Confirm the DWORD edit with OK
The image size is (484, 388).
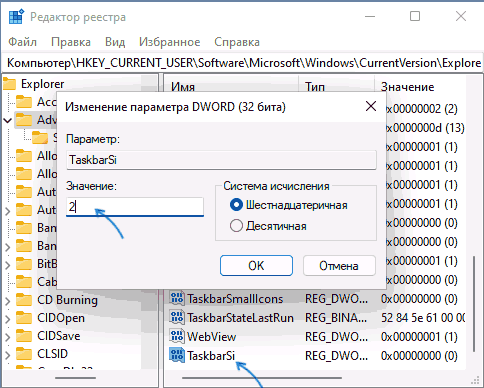(x=256, y=266)
